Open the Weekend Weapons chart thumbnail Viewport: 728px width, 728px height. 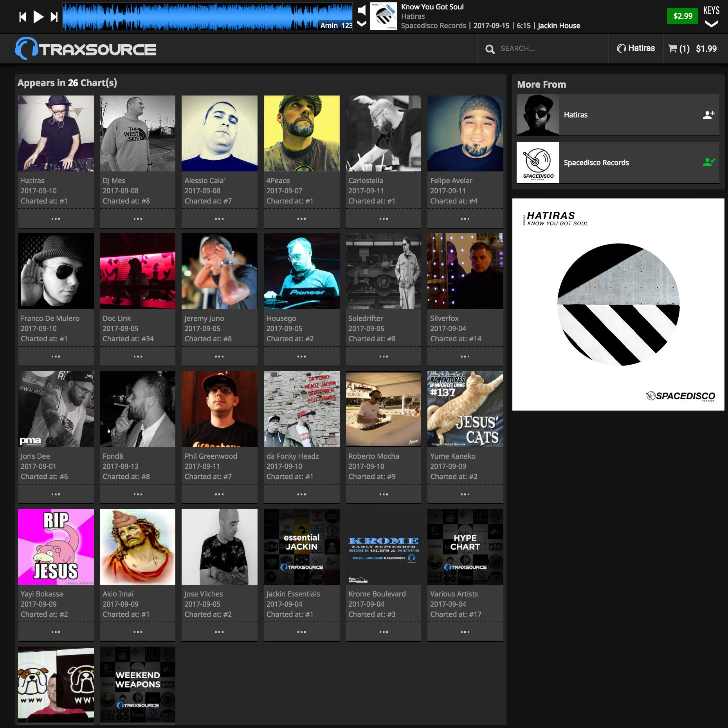click(x=138, y=685)
